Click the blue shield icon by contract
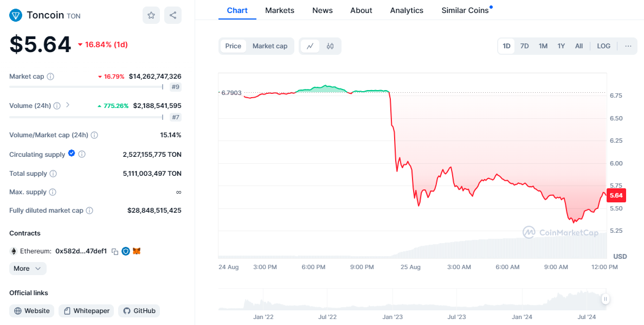The image size is (644, 325). click(x=126, y=251)
